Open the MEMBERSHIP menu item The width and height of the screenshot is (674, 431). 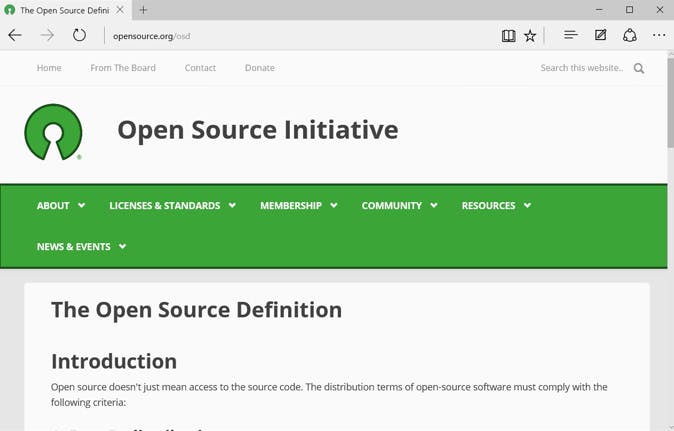[x=291, y=205]
